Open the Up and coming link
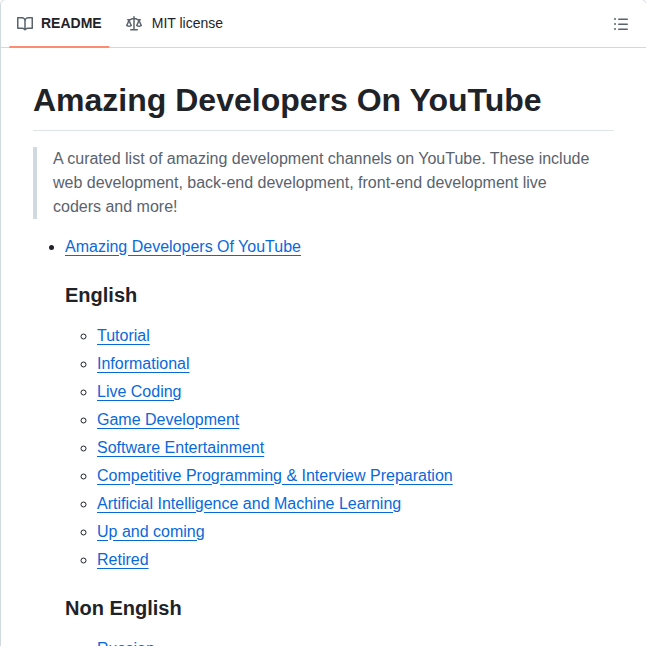The height and width of the screenshot is (646, 646). coord(151,532)
